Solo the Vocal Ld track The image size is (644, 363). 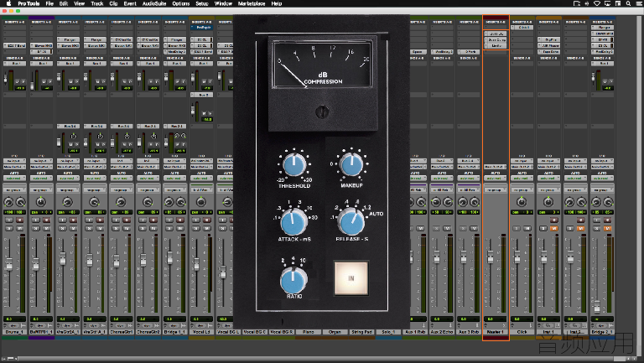tap(196, 228)
